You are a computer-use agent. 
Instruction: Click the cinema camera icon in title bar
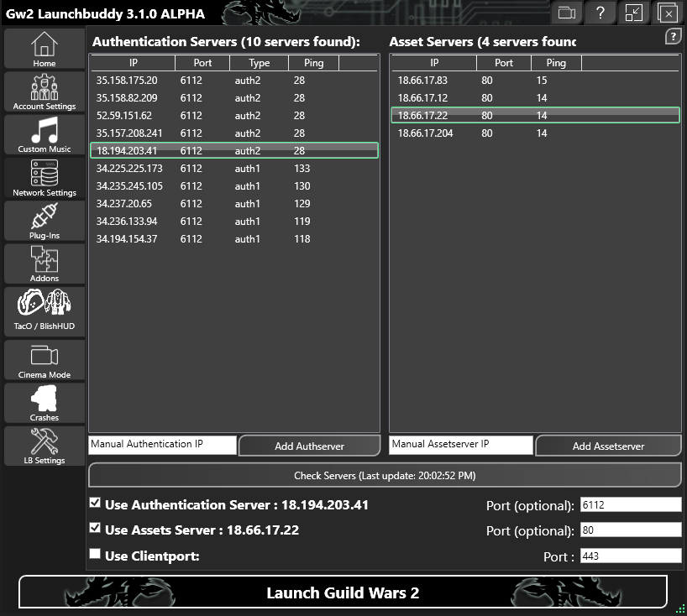[568, 13]
